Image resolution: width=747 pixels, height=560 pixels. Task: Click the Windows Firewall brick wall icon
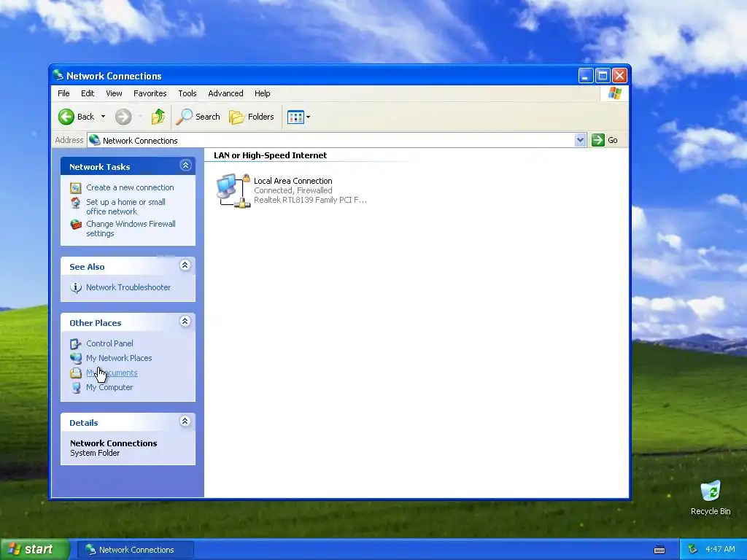tap(76, 225)
